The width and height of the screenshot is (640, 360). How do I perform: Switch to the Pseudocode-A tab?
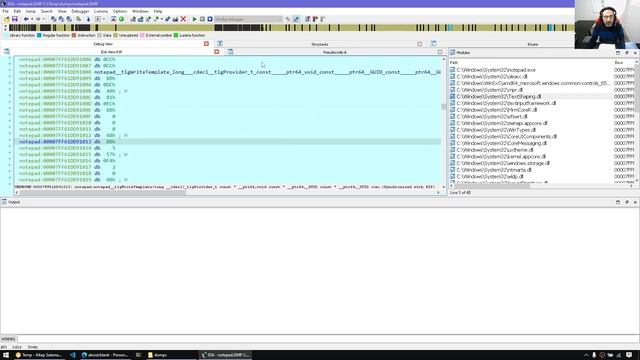click(335, 52)
